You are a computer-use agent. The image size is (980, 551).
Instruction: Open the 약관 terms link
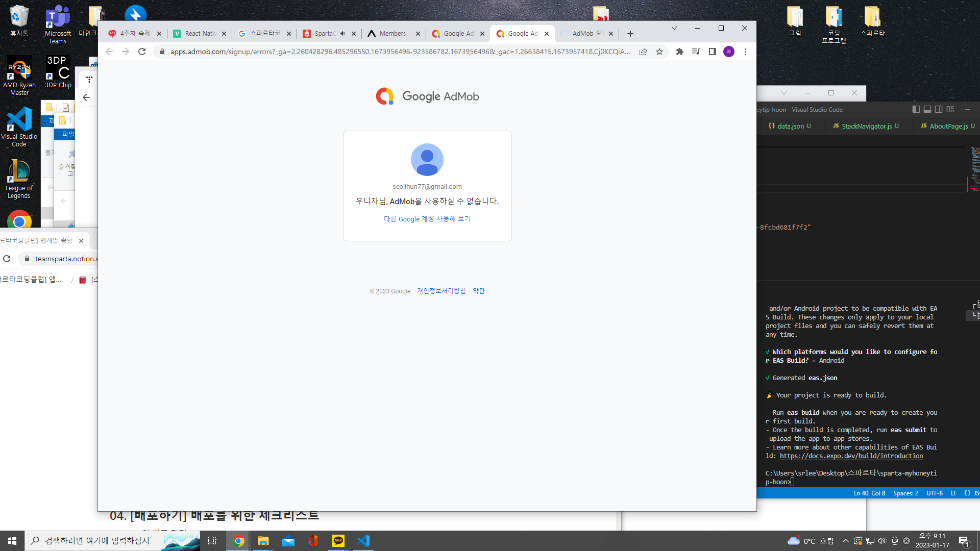tap(479, 291)
